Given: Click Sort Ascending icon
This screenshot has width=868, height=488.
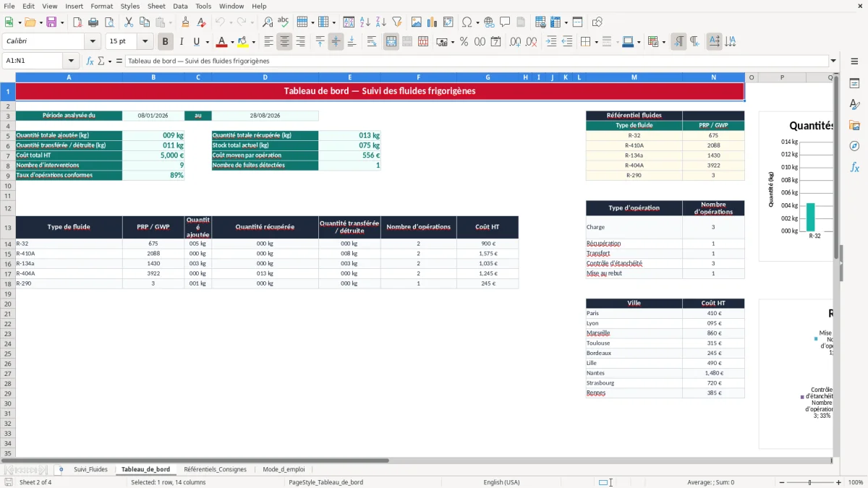Looking at the screenshot, I should point(365,22).
